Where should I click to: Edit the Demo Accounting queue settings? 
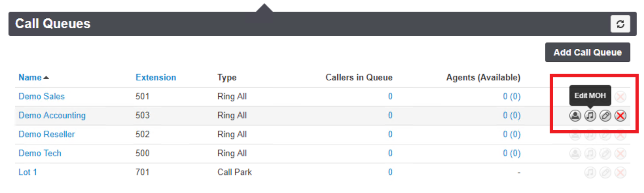pyautogui.click(x=605, y=116)
